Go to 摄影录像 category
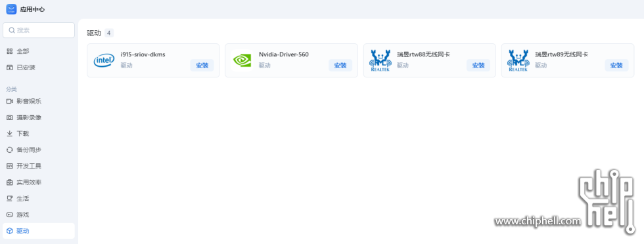Image resolution: width=644 pixels, height=244 pixels. [39, 117]
